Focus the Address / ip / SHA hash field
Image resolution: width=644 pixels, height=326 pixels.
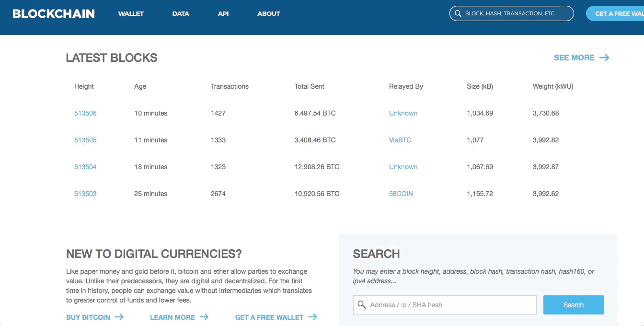click(445, 305)
